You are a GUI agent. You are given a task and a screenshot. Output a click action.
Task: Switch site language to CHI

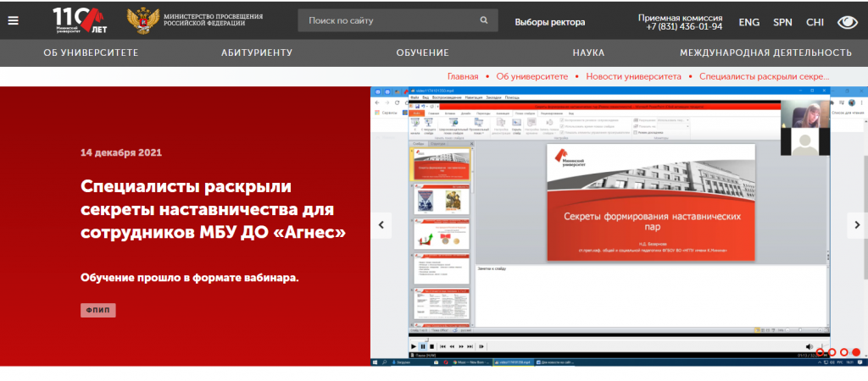[x=815, y=22]
